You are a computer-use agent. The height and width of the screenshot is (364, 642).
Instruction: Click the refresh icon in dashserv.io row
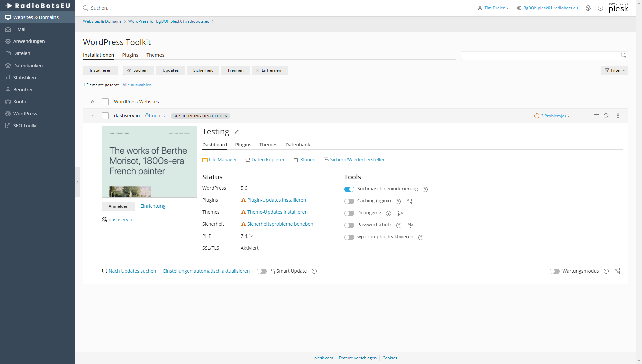point(606,116)
